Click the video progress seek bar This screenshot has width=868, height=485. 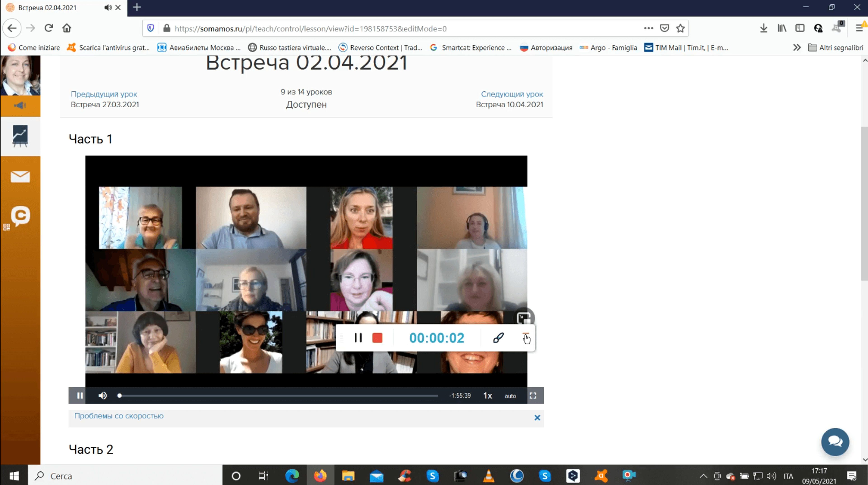tap(278, 396)
